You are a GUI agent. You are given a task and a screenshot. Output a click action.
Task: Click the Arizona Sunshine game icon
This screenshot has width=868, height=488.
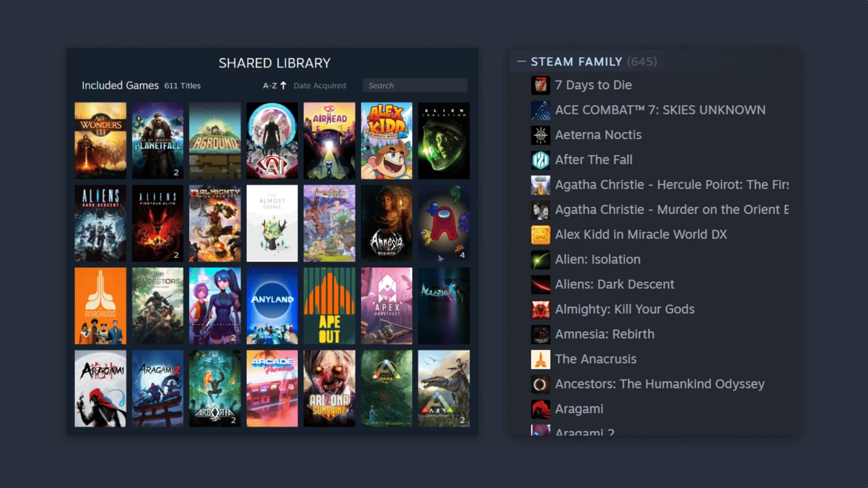tap(329, 389)
